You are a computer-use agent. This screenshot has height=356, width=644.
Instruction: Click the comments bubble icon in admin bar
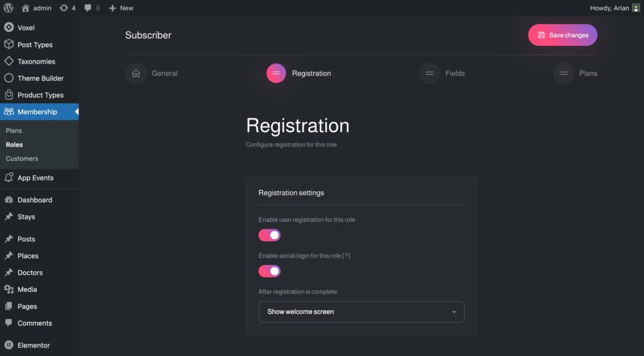click(88, 8)
